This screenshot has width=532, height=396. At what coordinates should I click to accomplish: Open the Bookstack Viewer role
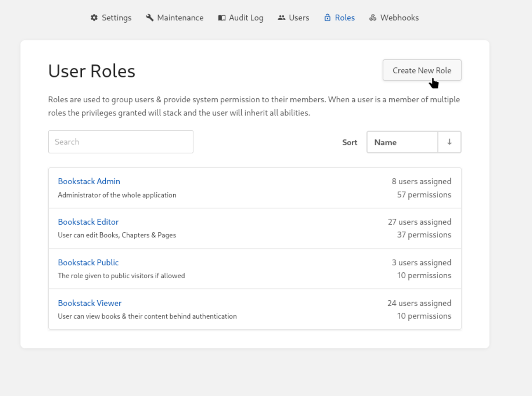pos(90,303)
